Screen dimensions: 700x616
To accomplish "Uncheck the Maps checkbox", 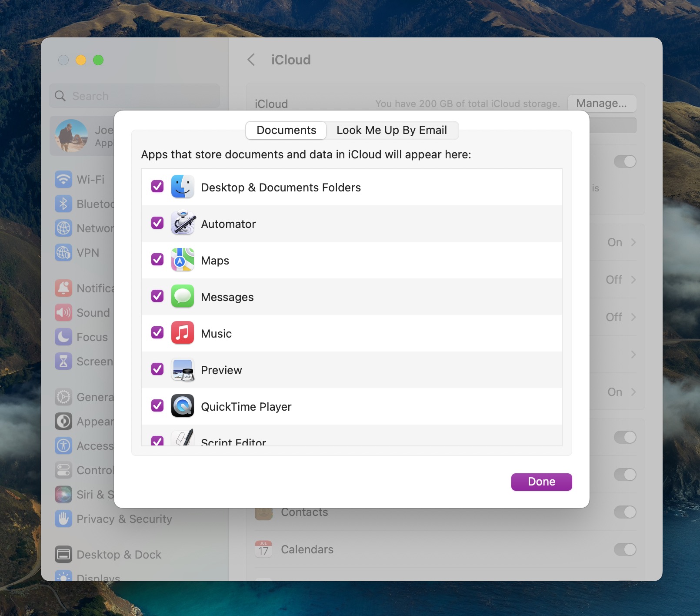I will point(157,260).
